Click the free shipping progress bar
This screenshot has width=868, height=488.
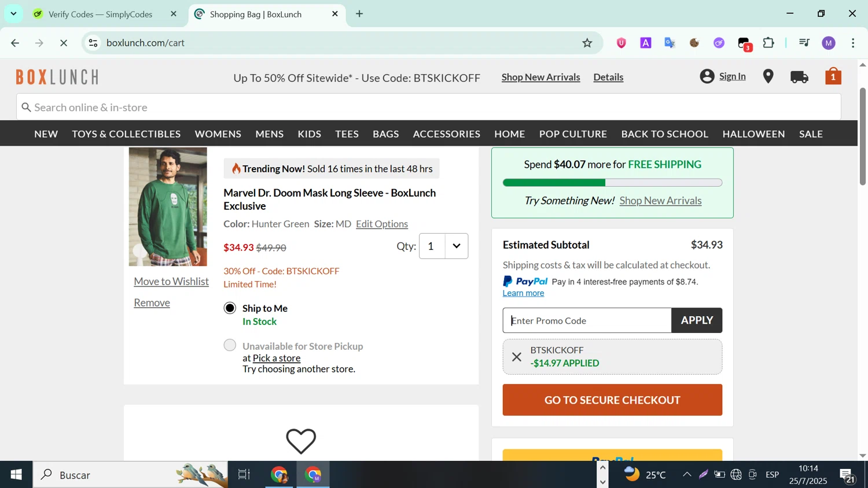pyautogui.click(x=612, y=183)
